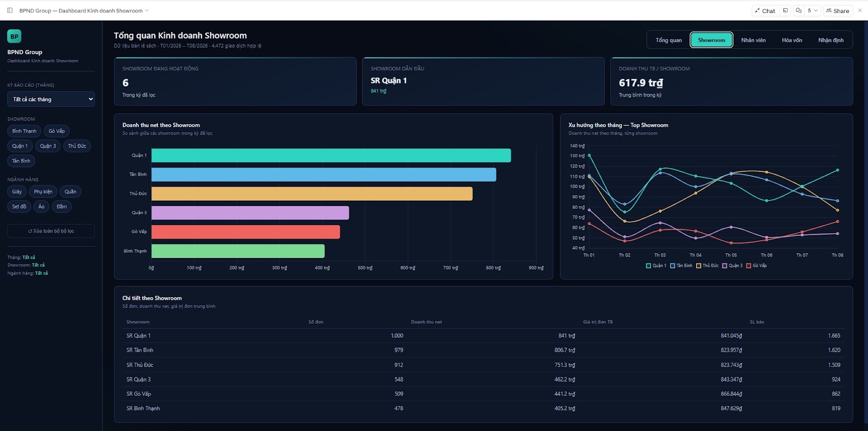Click the SR Quận 1 leading showroom card

pyautogui.click(x=483, y=81)
